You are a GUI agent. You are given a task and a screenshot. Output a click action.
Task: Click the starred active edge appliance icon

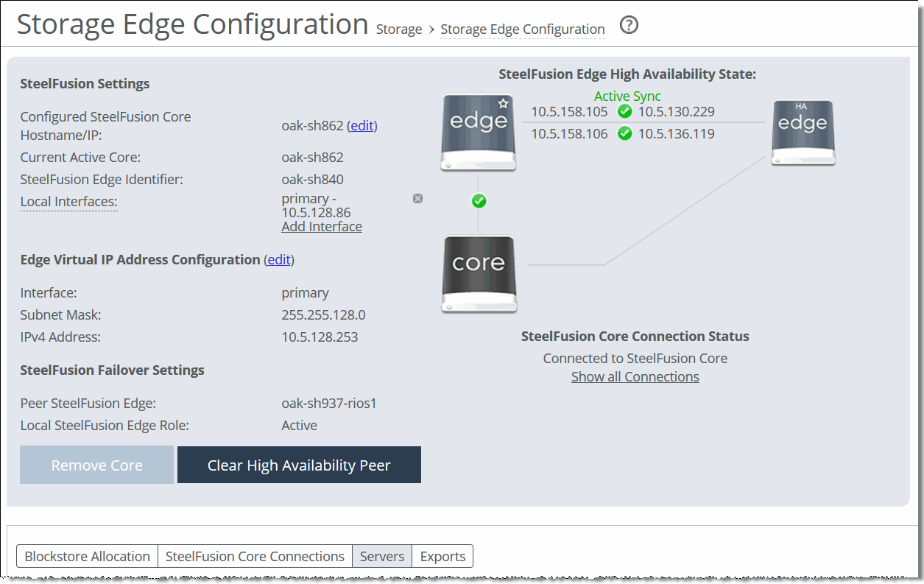(x=478, y=133)
